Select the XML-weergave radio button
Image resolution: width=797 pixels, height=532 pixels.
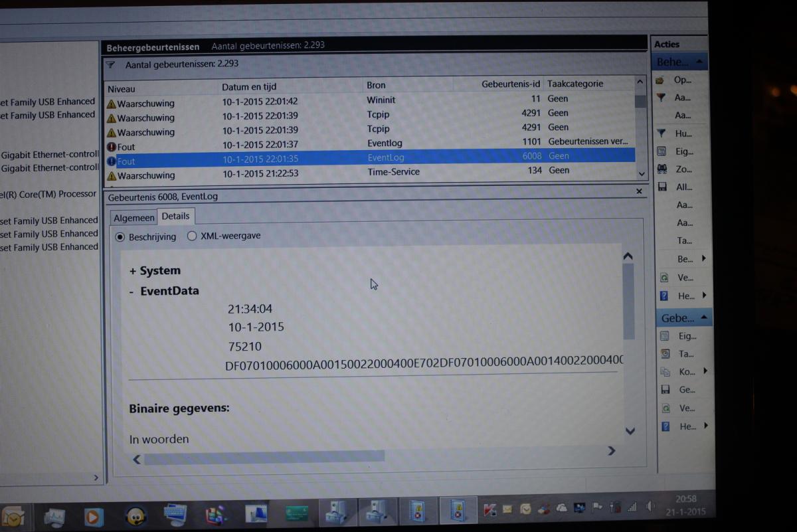(x=192, y=236)
